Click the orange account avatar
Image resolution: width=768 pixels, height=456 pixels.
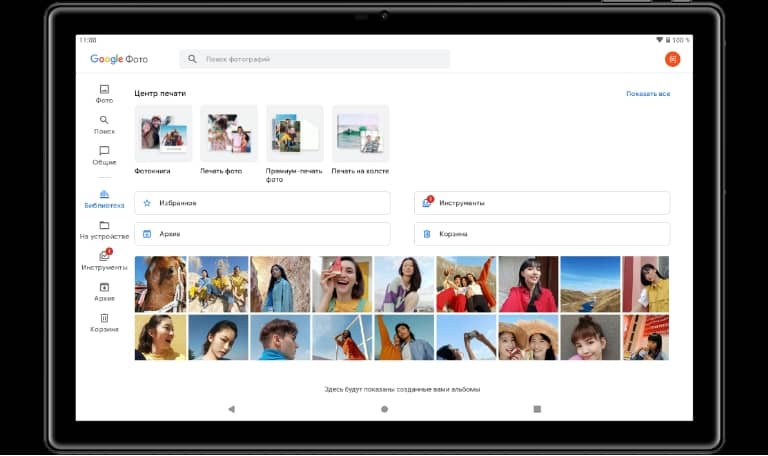point(672,59)
